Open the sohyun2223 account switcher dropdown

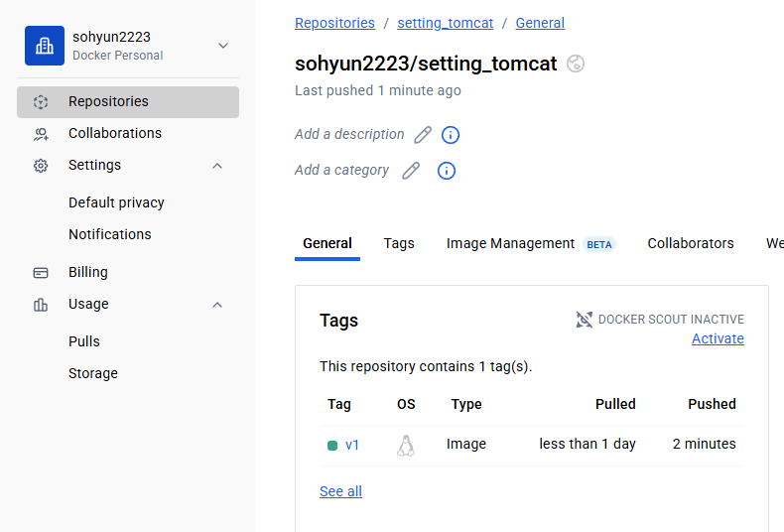pos(223,46)
